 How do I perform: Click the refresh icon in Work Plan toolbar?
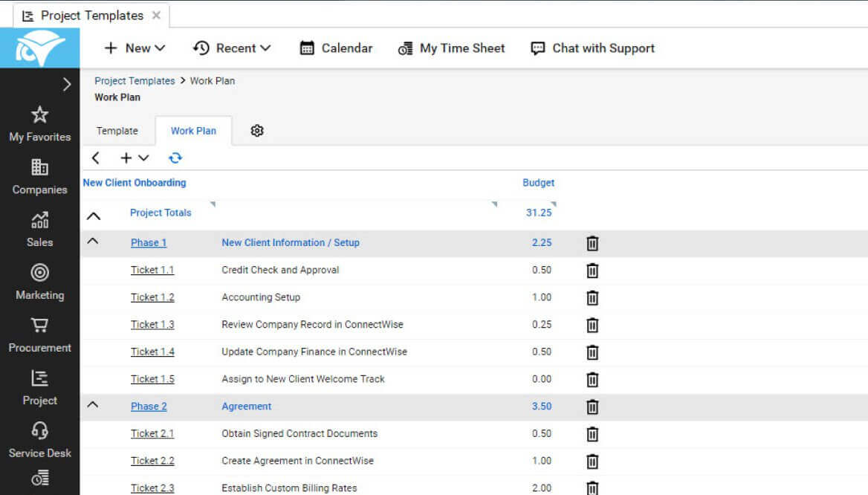click(175, 158)
